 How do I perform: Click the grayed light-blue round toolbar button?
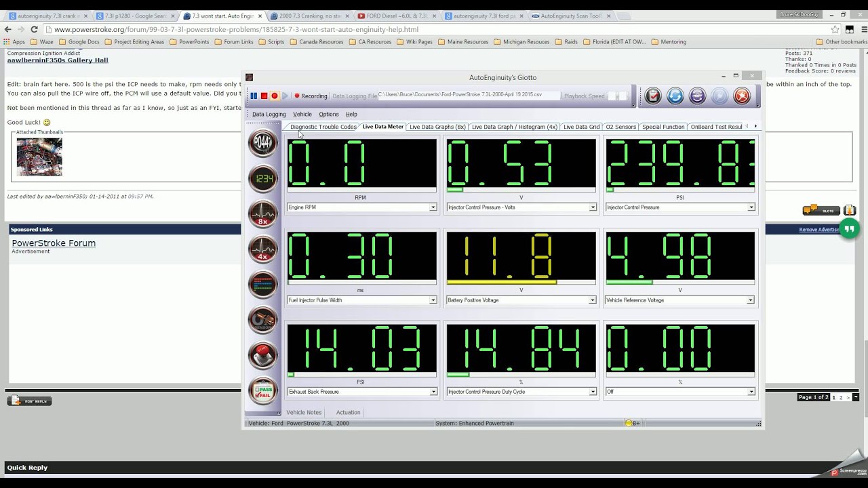click(x=719, y=96)
